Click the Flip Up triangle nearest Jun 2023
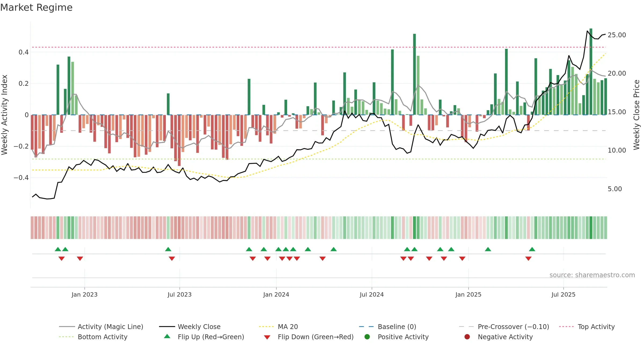 [168, 249]
